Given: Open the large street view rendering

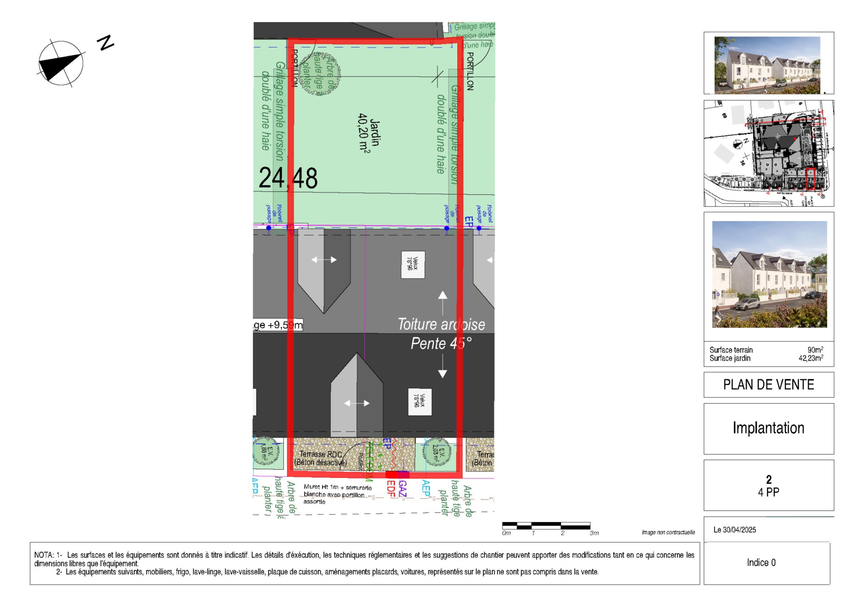Looking at the screenshot, I should [x=769, y=275].
